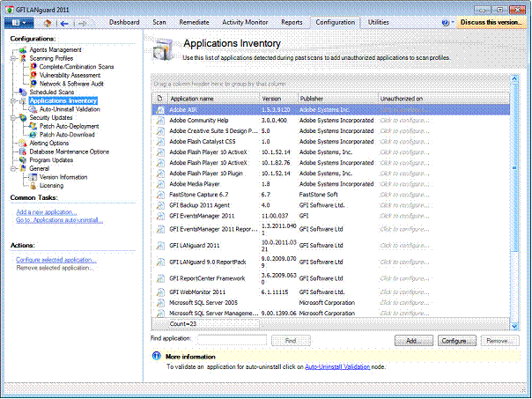Click 'Click to configure' for Adobe Flash Catalyst CS5
This screenshot has height=399, width=532.
404,142
